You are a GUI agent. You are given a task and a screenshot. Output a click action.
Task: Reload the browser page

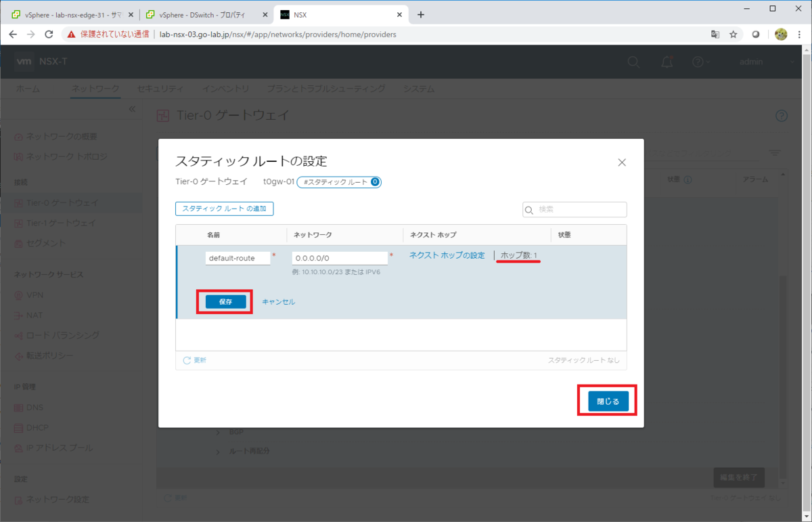tap(49, 35)
